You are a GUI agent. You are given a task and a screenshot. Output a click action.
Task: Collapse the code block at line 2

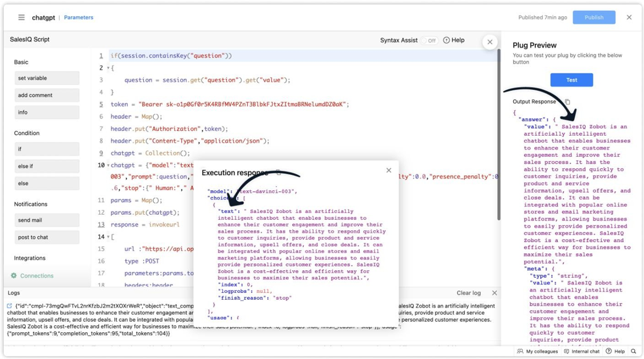pos(108,68)
